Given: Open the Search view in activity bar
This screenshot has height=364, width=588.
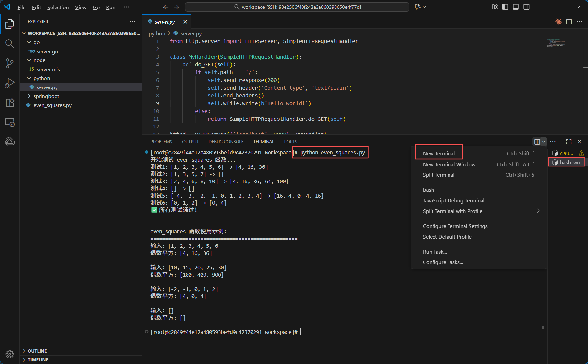Looking at the screenshot, I should point(10,43).
